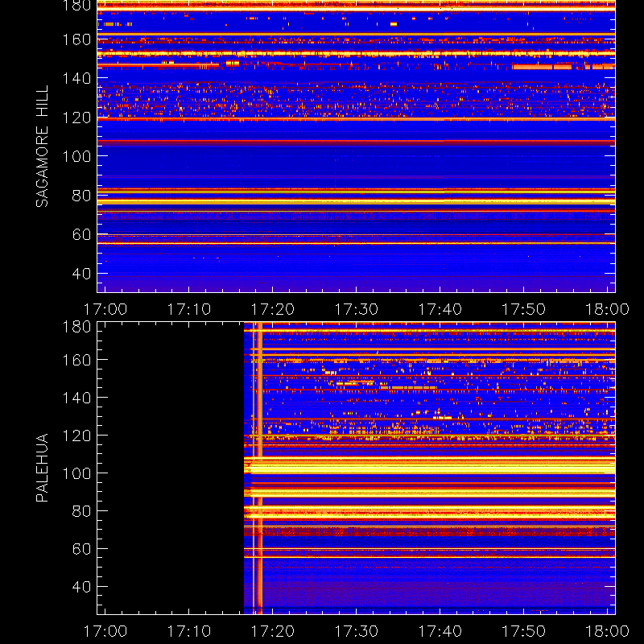Image resolution: width=644 pixels, height=644 pixels.
Task: Click the SAGAMORE HILL axis title
Action: 42,147
